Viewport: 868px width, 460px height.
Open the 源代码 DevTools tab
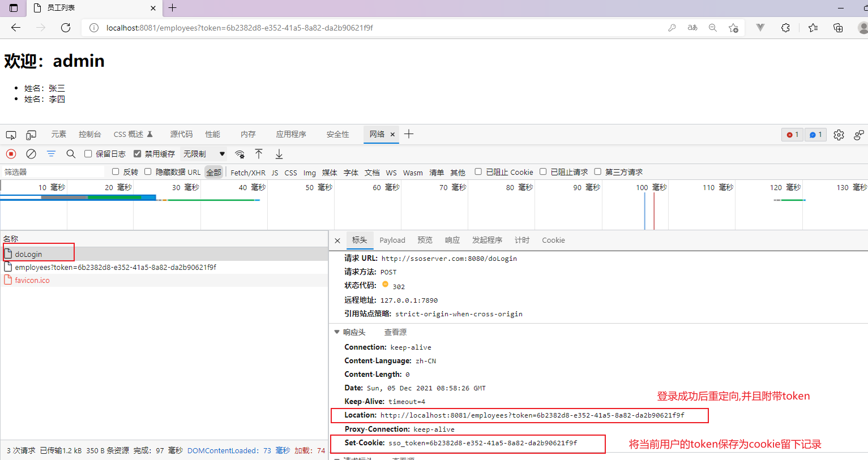click(x=181, y=135)
